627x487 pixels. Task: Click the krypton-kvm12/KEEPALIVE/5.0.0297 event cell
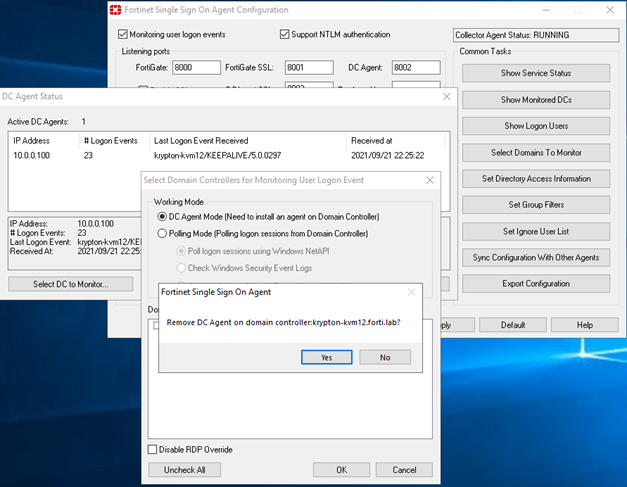click(x=218, y=156)
